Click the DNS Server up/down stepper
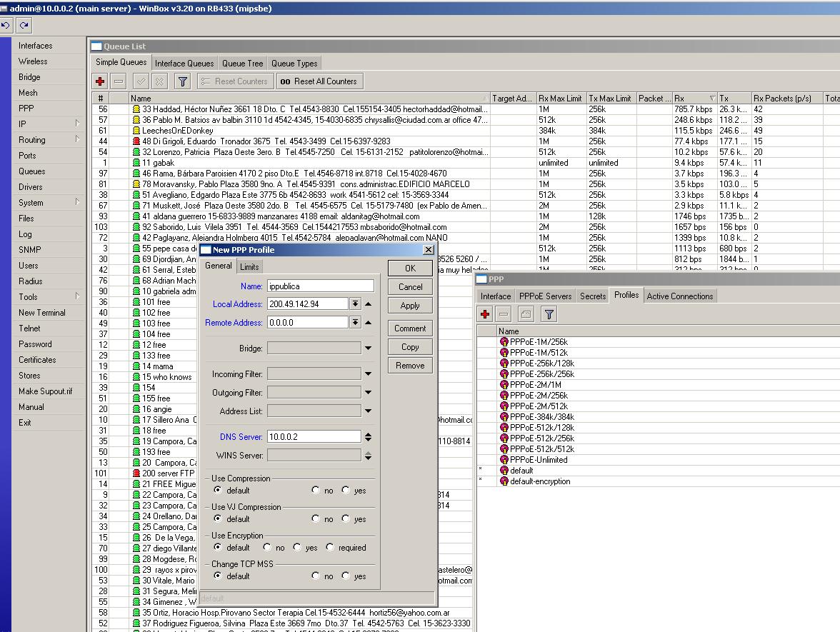The image size is (840, 632). pyautogui.click(x=368, y=437)
